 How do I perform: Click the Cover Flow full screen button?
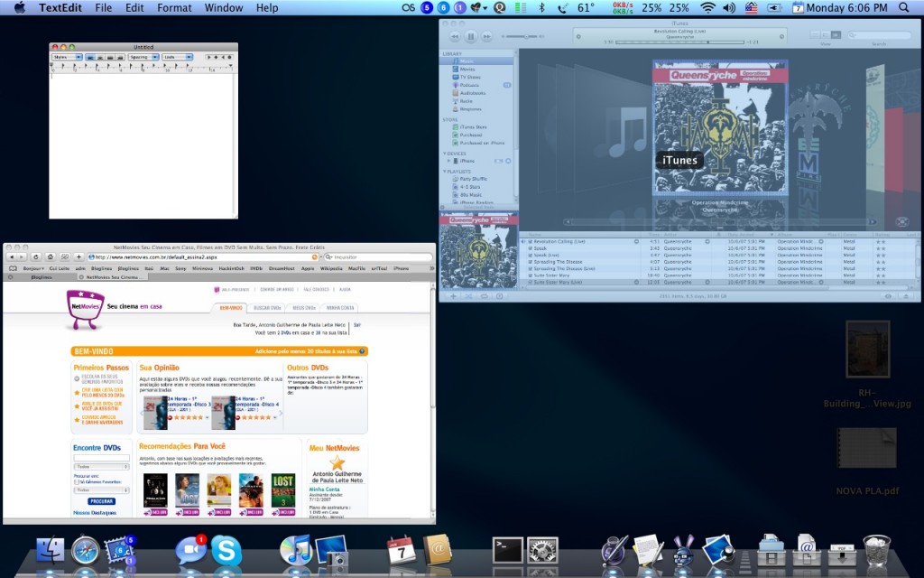pyautogui.click(x=901, y=222)
